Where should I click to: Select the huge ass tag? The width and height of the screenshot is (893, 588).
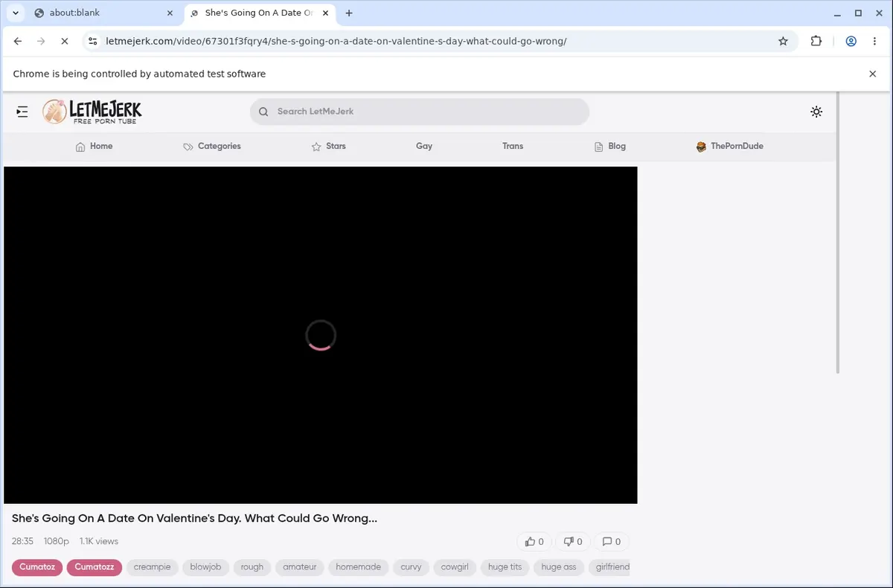point(559,567)
